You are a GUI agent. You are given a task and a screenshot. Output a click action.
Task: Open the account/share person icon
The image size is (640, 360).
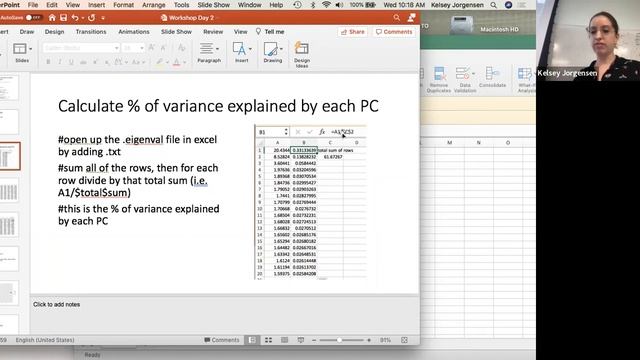(411, 18)
